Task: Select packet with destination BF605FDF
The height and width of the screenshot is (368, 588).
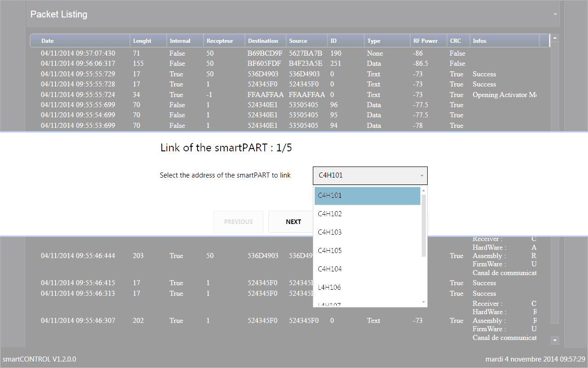Action: (289, 63)
